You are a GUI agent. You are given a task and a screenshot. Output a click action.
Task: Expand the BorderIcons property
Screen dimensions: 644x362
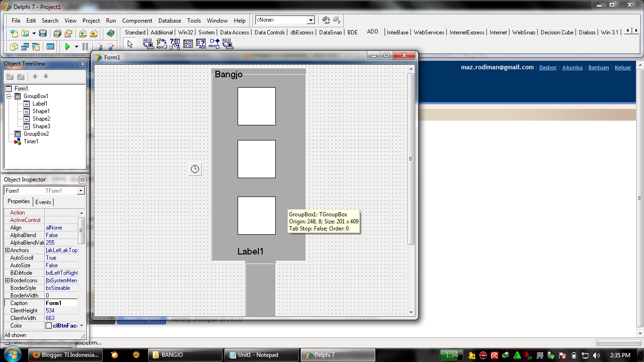7,280
